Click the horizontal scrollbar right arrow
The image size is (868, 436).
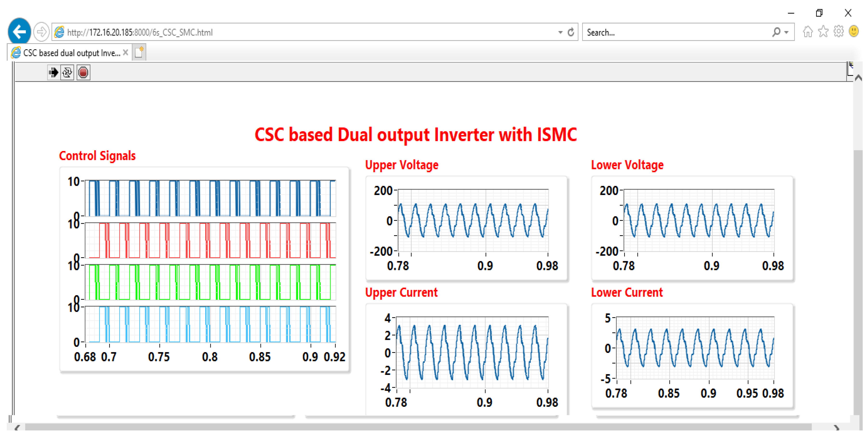click(837, 427)
